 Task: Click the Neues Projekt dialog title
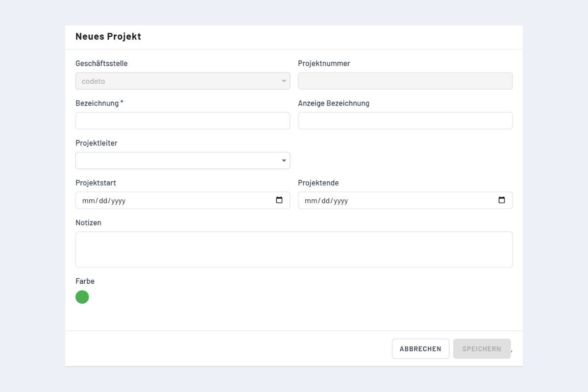(x=108, y=36)
